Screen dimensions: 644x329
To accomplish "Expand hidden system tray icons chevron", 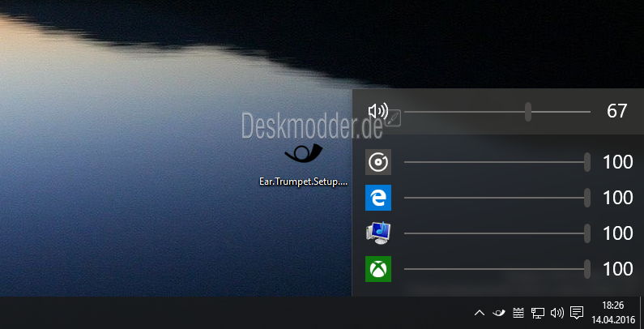I will [x=480, y=314].
